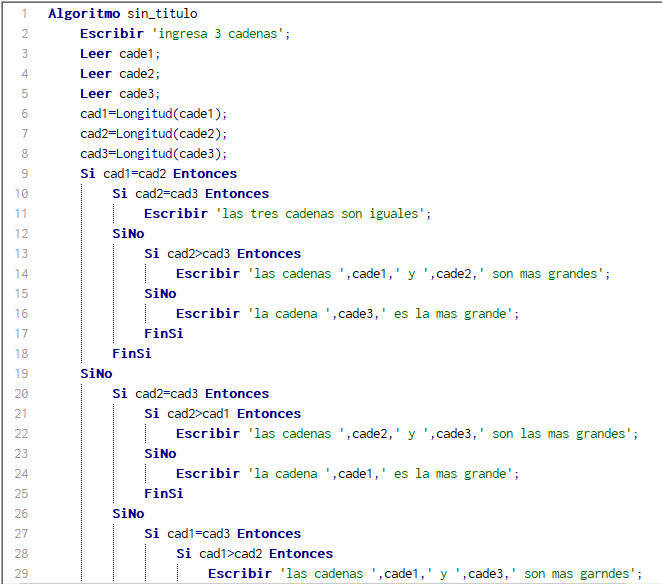Click the 'FinSi' keyword on line 18
662x584 pixels.
(x=132, y=353)
